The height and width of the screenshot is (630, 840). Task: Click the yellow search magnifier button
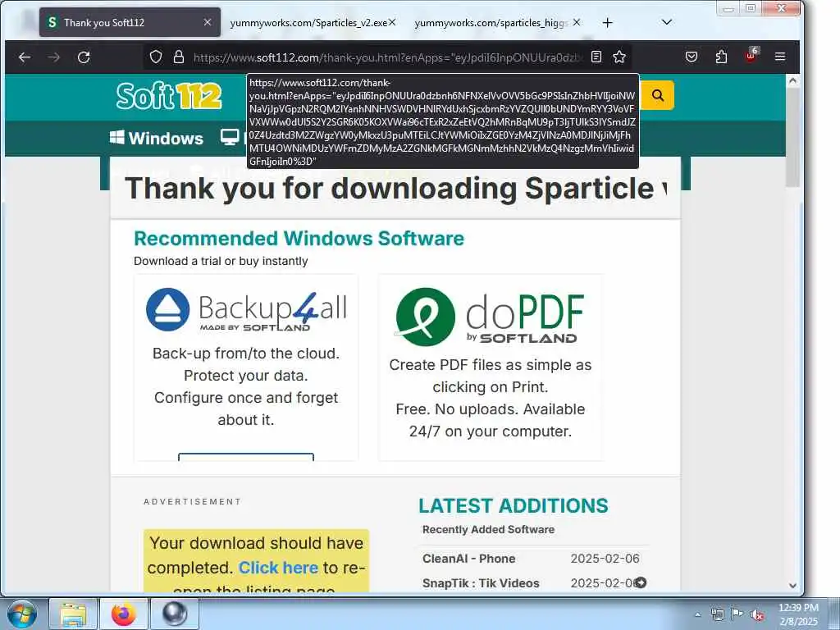(x=658, y=95)
